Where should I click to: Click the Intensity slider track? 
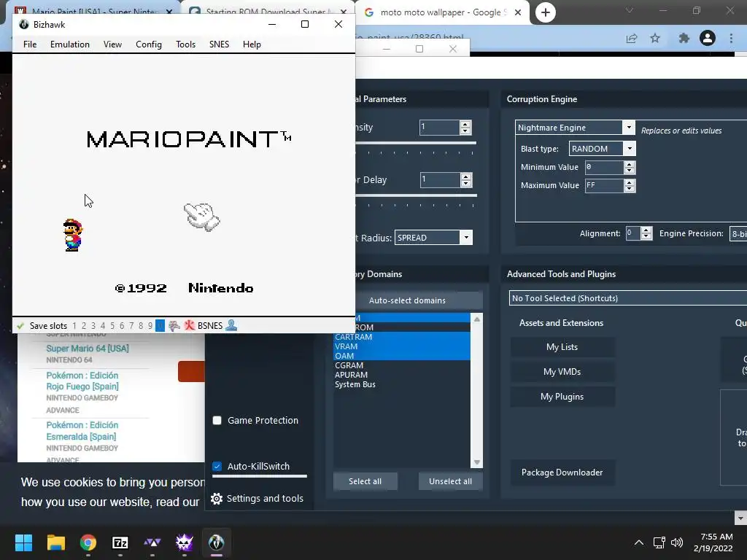(x=415, y=143)
